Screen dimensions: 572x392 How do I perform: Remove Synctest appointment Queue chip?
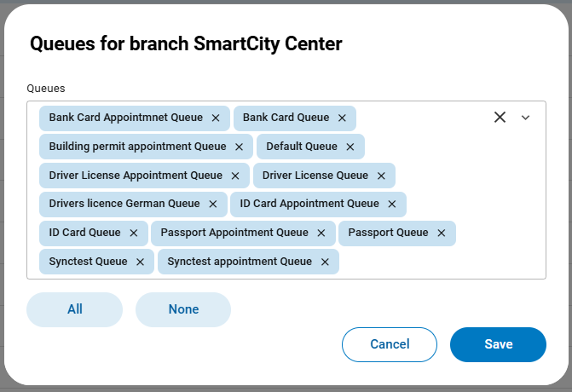coord(325,262)
